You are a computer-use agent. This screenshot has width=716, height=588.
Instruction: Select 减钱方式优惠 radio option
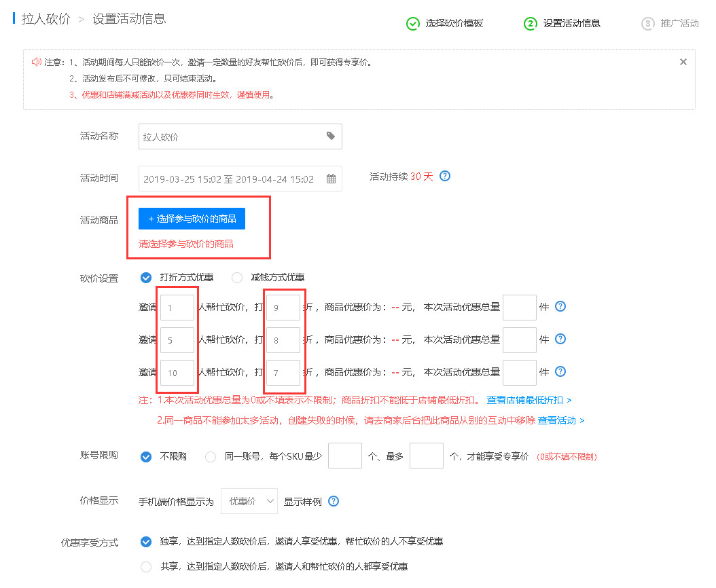[237, 277]
